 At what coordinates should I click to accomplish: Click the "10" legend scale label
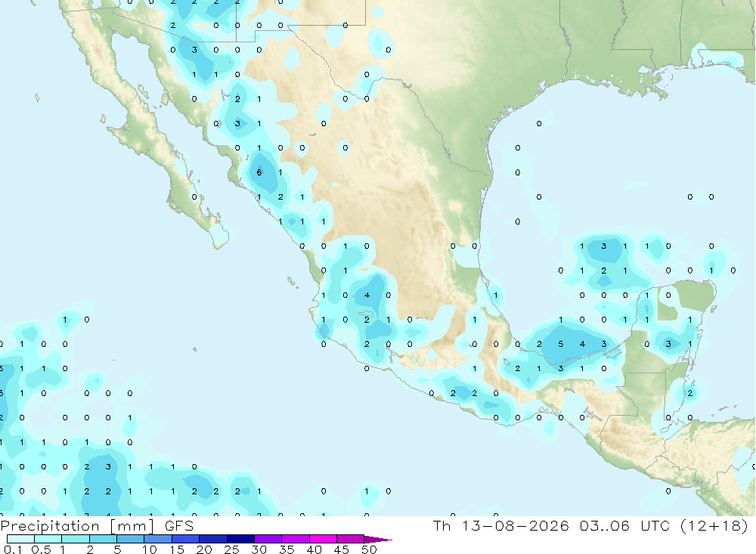[150, 549]
